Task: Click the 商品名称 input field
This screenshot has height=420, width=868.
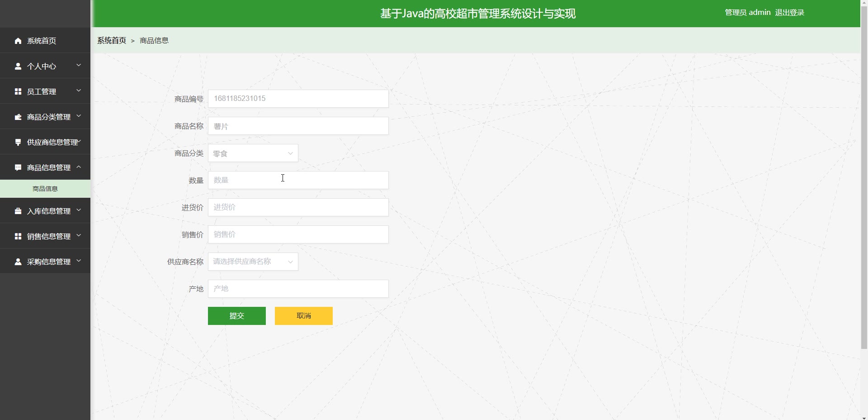Action: [298, 126]
